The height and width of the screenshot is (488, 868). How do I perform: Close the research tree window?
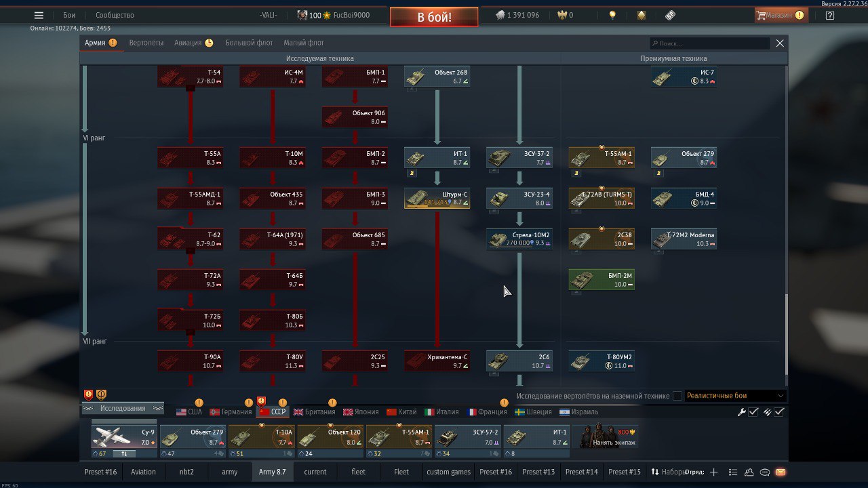[x=780, y=43]
